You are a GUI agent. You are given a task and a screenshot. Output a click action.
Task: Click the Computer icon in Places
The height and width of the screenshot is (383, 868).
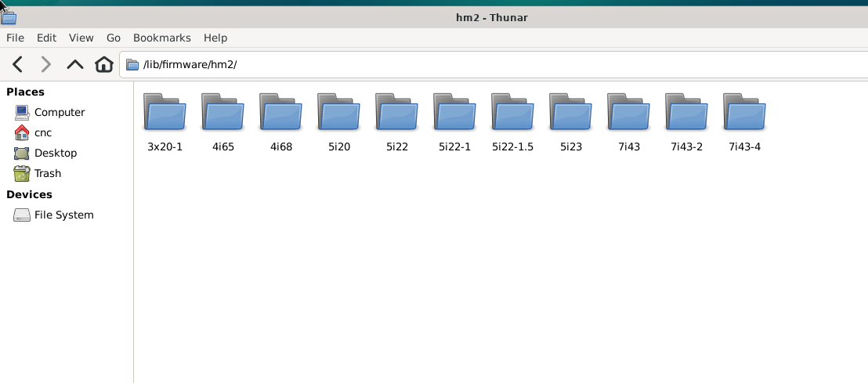pos(22,112)
